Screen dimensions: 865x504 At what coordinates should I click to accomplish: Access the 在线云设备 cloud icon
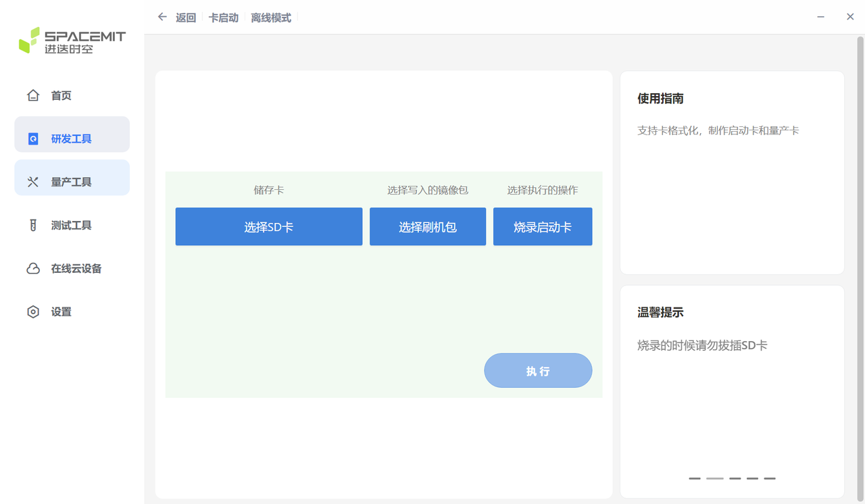point(33,268)
